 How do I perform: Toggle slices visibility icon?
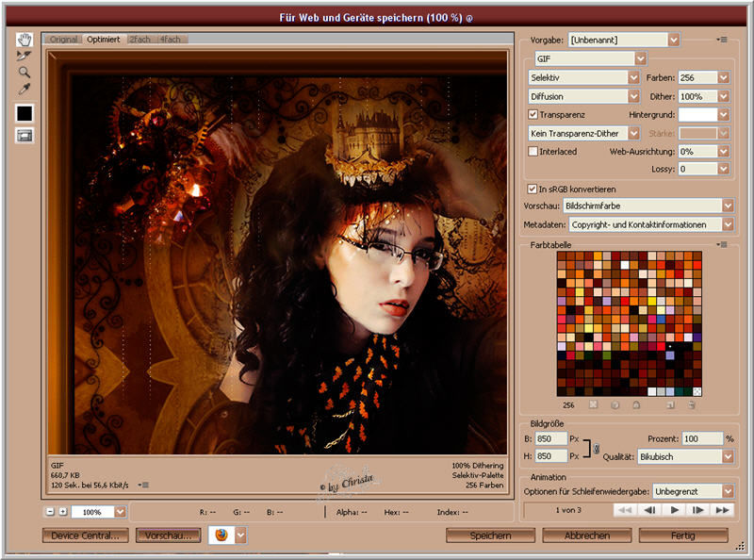25,136
